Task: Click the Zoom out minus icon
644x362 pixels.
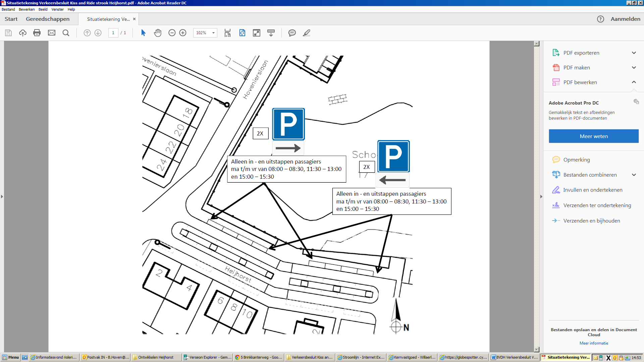Action: point(172,33)
